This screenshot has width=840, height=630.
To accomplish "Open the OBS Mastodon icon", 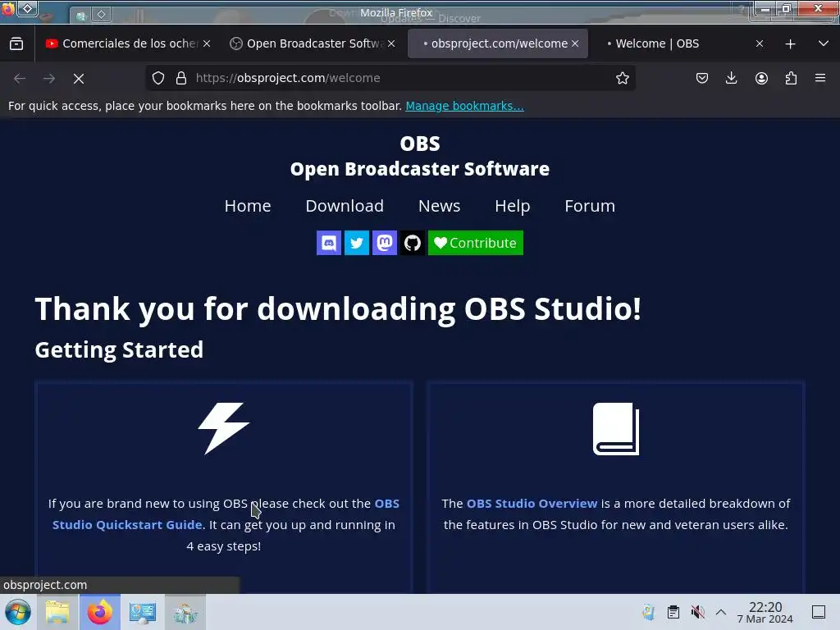I will tap(384, 243).
